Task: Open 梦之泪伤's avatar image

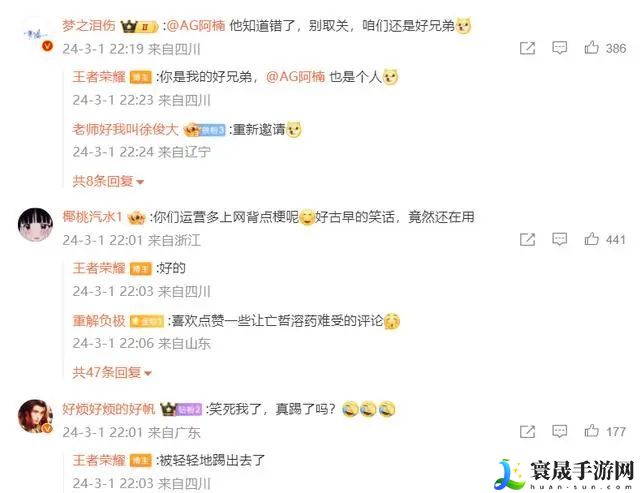Action: pos(36,35)
